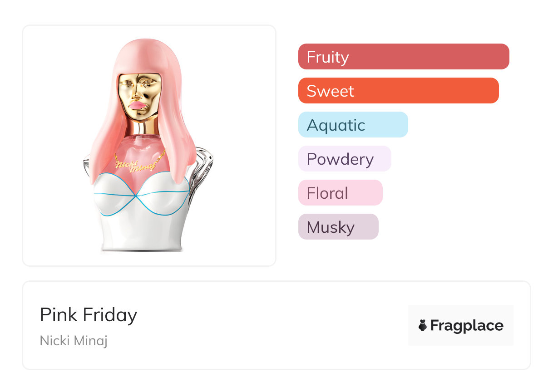553x392 pixels.
Task: Click the gold face on the bottle
Action: pos(140,90)
